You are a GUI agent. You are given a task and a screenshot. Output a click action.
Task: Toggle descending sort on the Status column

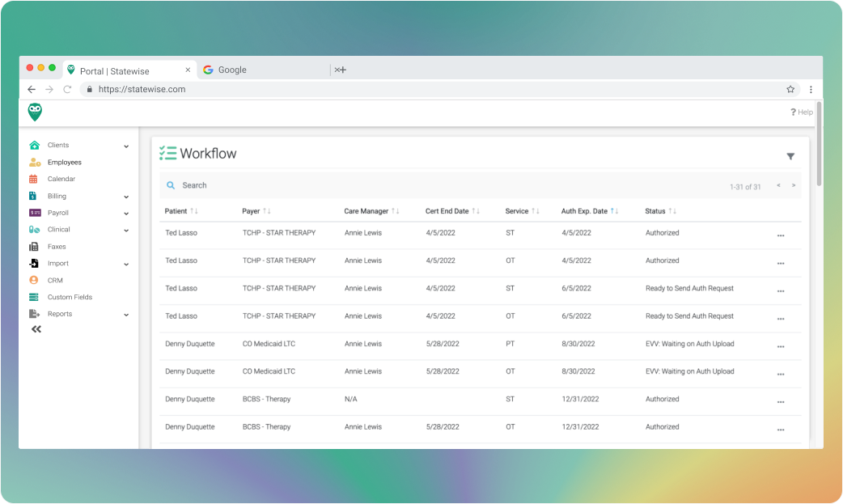[x=674, y=210]
